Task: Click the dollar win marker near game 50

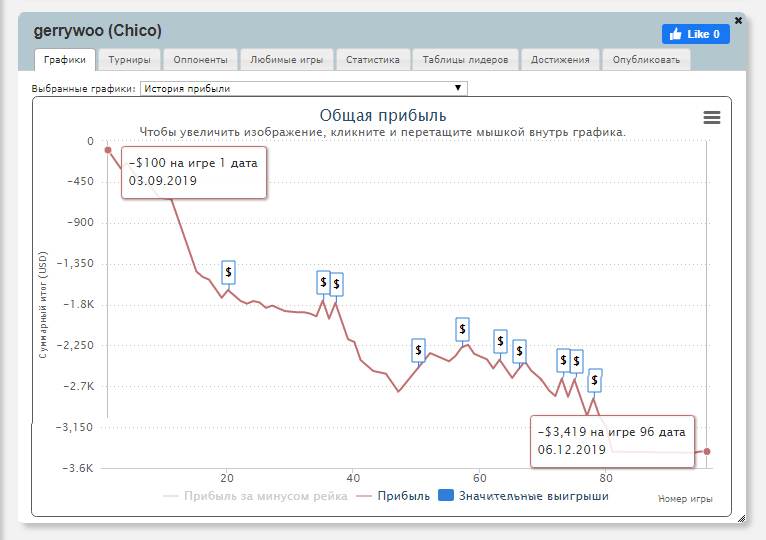Action: pos(418,350)
